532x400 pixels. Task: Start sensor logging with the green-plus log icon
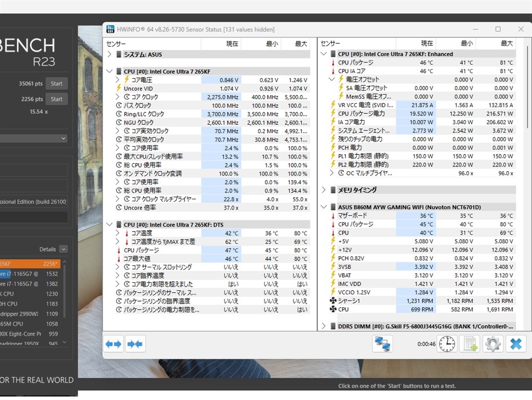[x=470, y=343]
